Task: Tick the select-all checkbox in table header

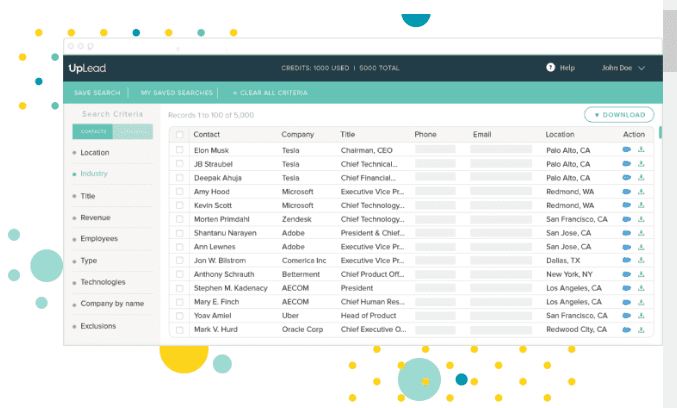Action: pyautogui.click(x=180, y=134)
